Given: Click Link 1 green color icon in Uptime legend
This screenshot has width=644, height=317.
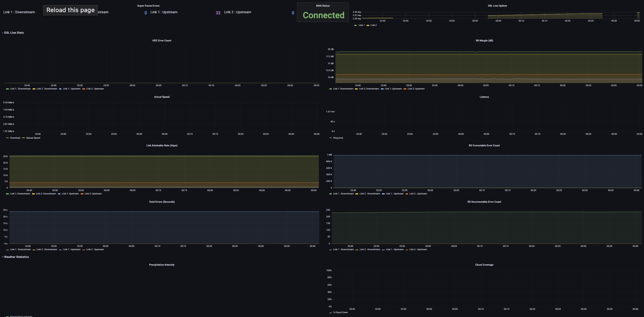Looking at the screenshot, I should coord(355,25).
